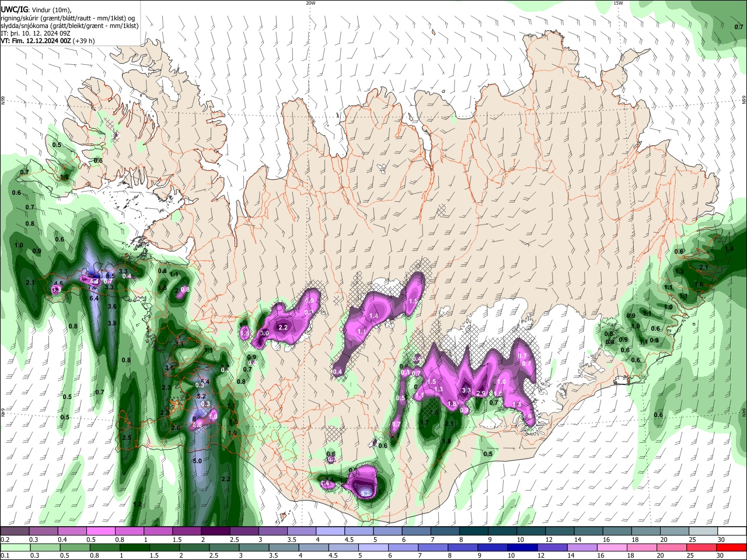The image size is (747, 560).
Task: Pick the darkest green rain-scale swatch labeled 1
Action: (x=134, y=547)
